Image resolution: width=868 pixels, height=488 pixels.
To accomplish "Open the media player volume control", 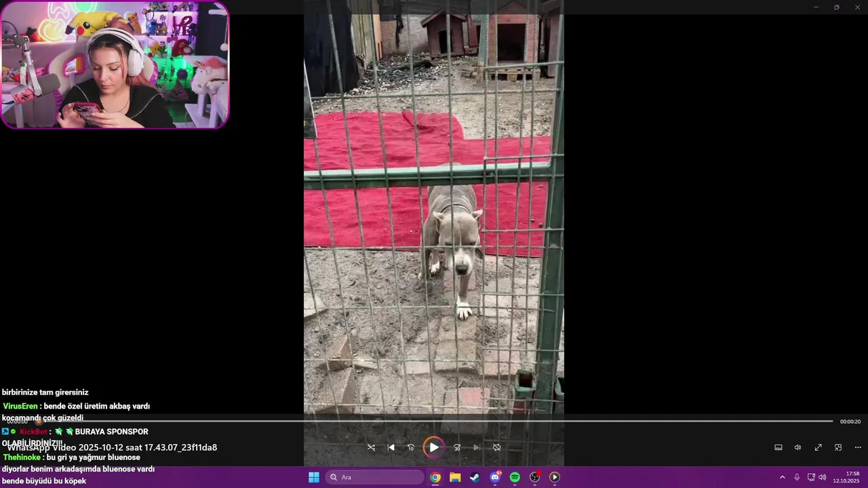I will click(x=798, y=447).
